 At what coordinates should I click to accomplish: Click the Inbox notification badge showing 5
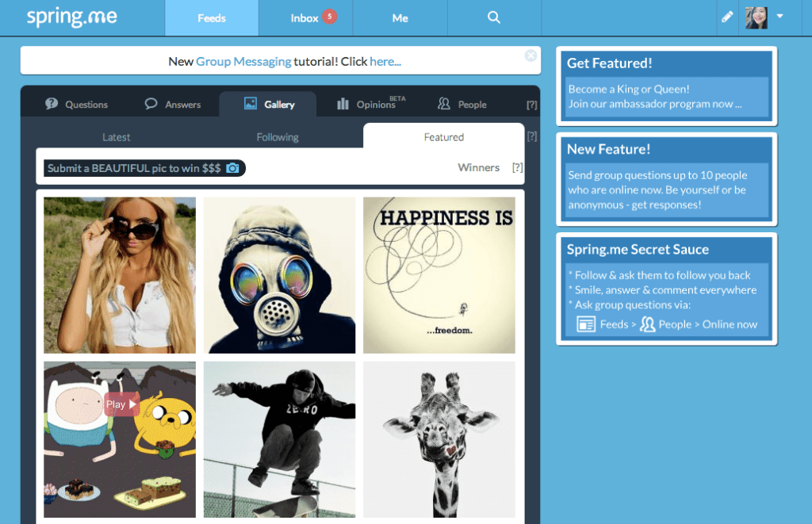[x=329, y=16]
